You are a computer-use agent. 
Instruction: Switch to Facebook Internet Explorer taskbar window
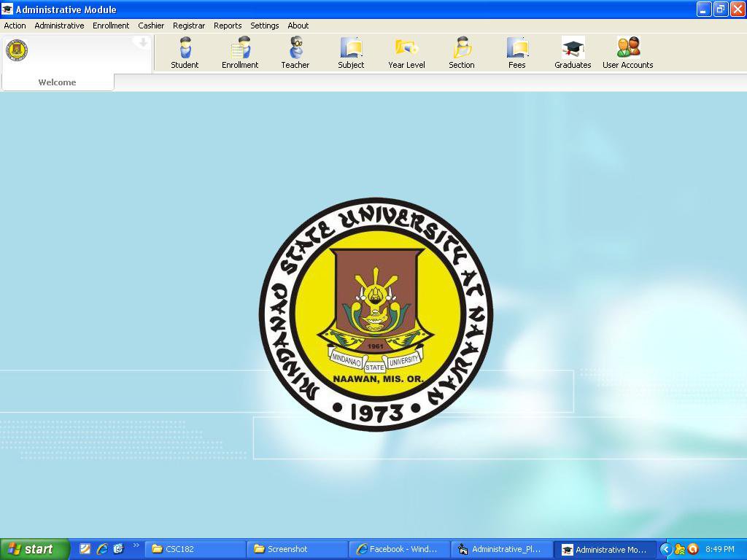pyautogui.click(x=399, y=549)
